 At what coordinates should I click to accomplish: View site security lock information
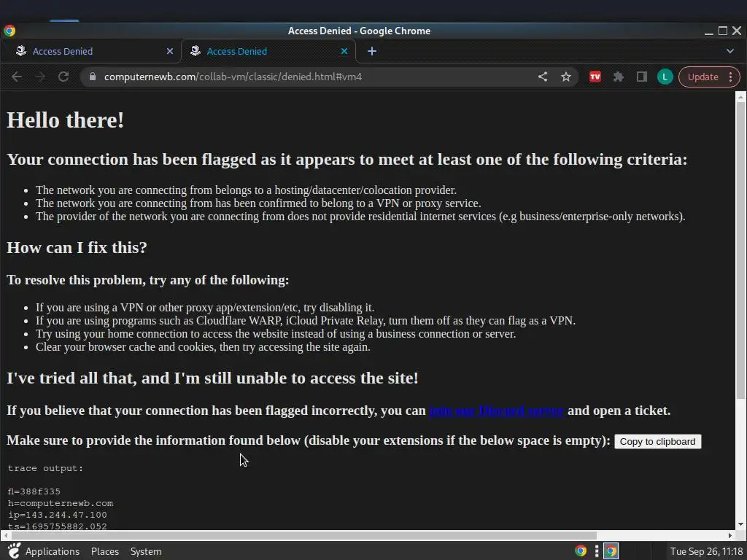click(x=93, y=77)
